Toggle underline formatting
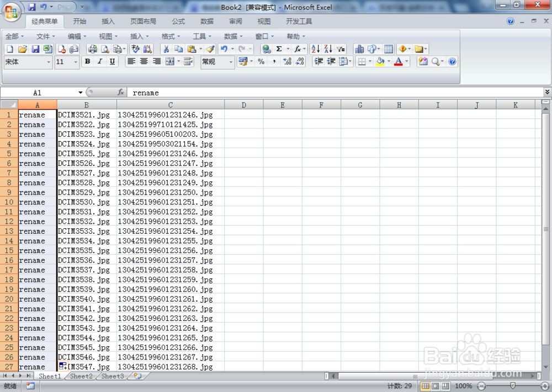The width and height of the screenshot is (552, 392). coord(112,62)
